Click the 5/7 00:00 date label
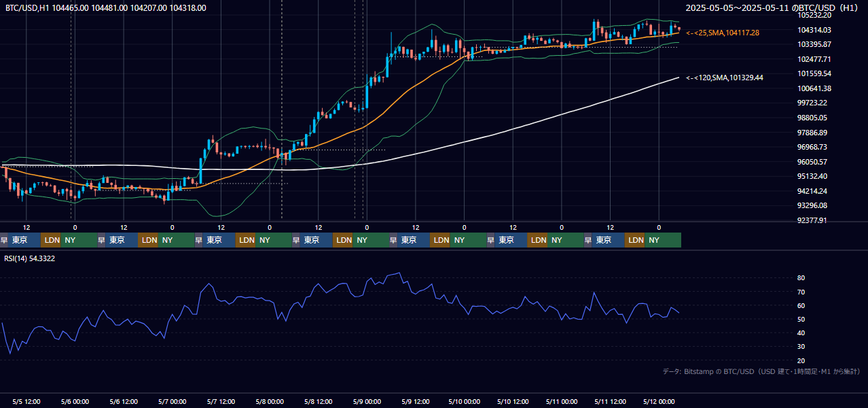The height and width of the screenshot is (408, 868). (172, 401)
